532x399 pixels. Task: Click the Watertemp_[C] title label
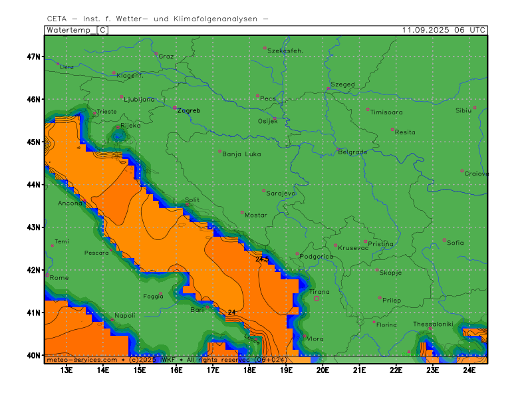click(x=77, y=30)
